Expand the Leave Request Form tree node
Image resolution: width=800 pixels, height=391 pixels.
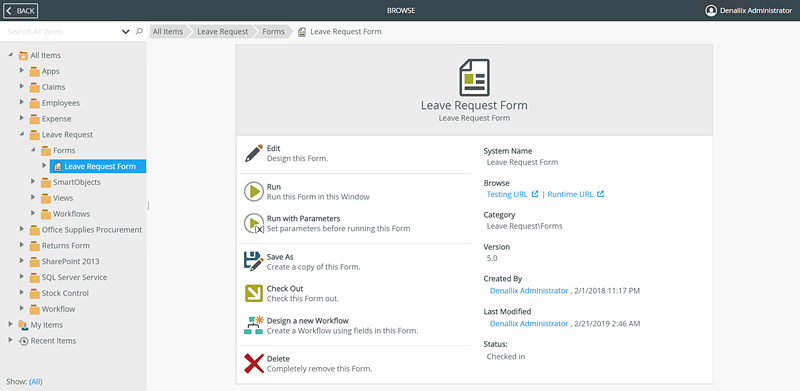click(x=44, y=166)
